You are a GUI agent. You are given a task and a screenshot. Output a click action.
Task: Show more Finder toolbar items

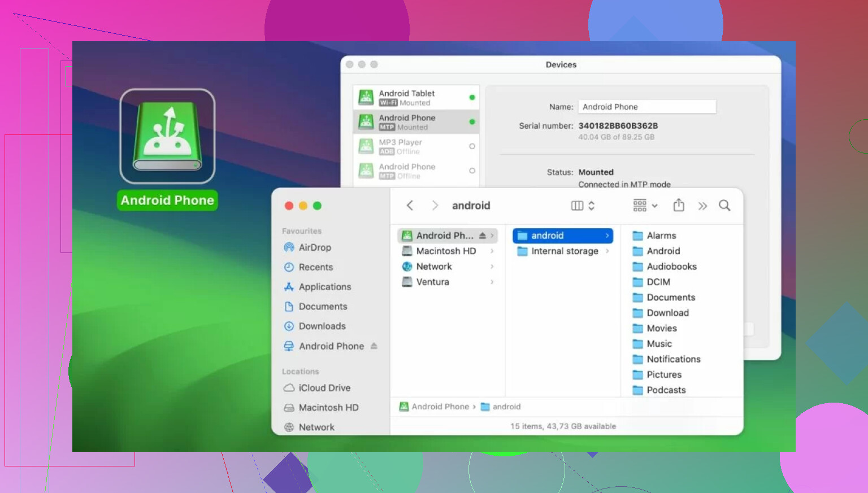point(702,206)
